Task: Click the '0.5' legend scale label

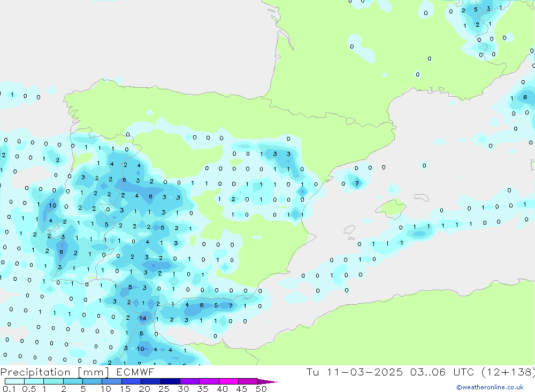Action: tap(29, 389)
